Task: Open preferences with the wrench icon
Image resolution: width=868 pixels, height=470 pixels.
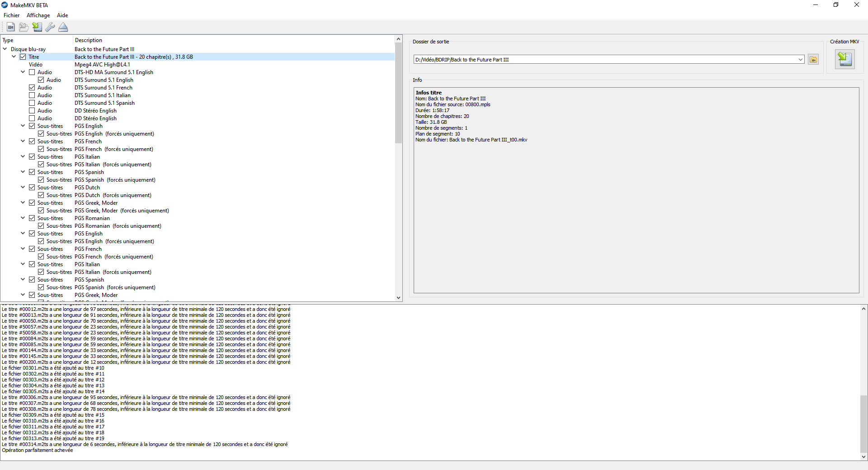Action: coord(50,27)
